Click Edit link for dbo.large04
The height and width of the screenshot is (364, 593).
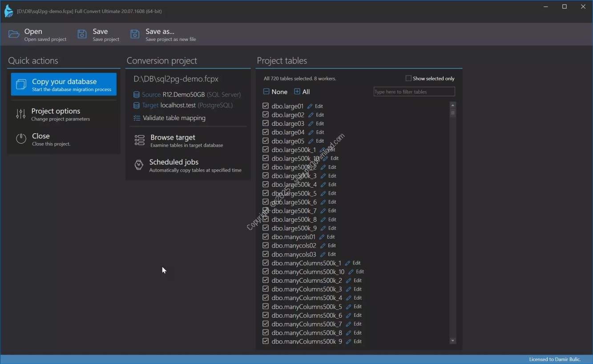coord(320,132)
